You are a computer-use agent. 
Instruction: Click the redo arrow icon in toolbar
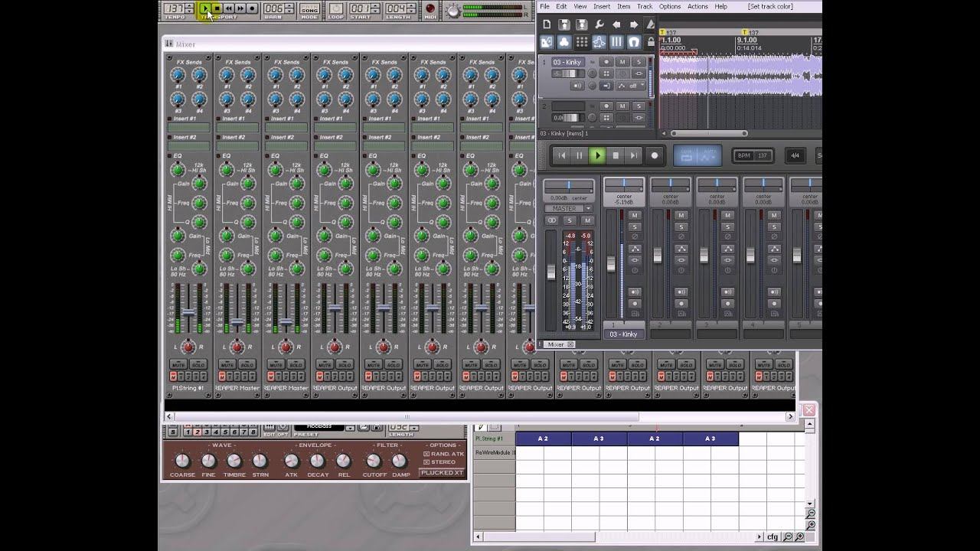(634, 25)
